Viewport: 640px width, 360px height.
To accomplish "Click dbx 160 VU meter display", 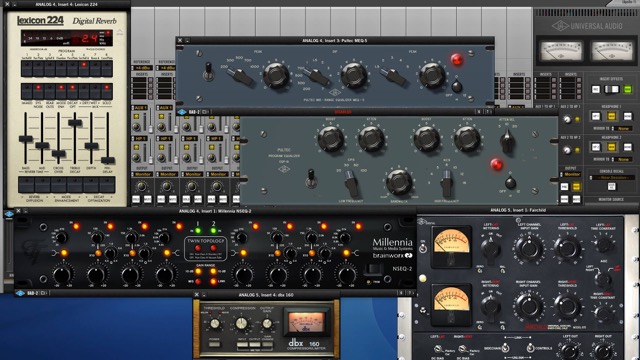I will 306,321.
